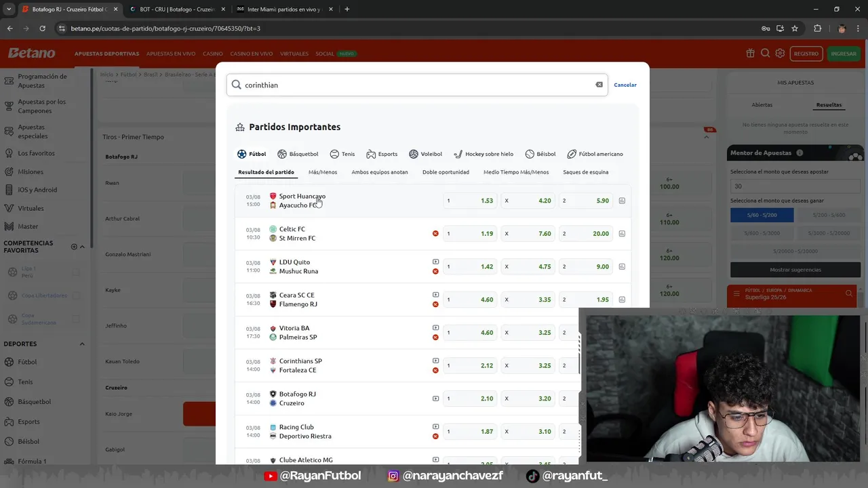Select the S/60 - S/200 win range

762,215
